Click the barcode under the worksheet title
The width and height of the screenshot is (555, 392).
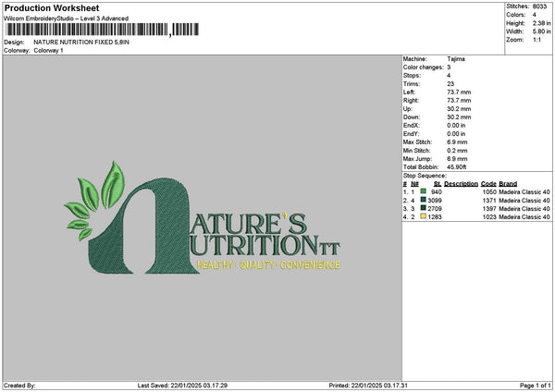click(102, 30)
